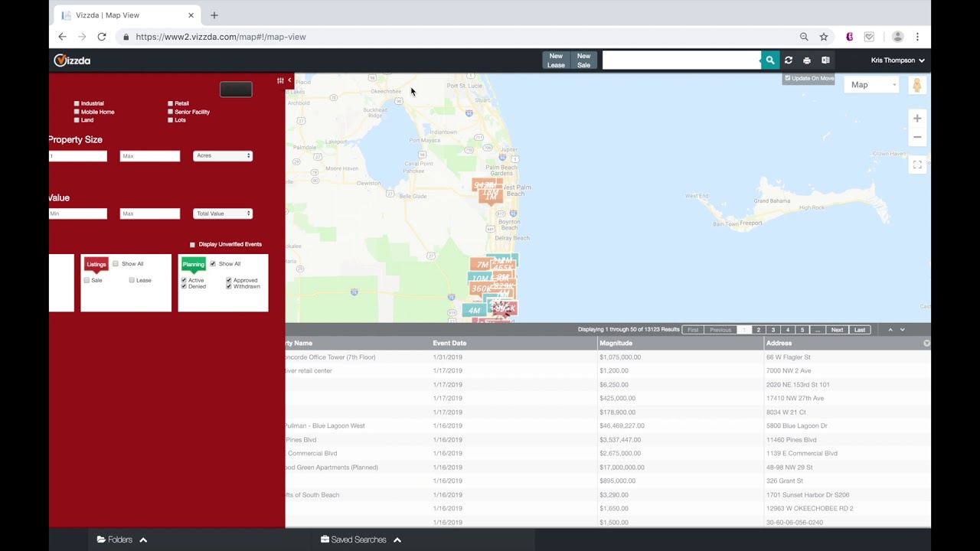Check the Land property type
This screenshot has height=551, width=980.
coord(77,120)
